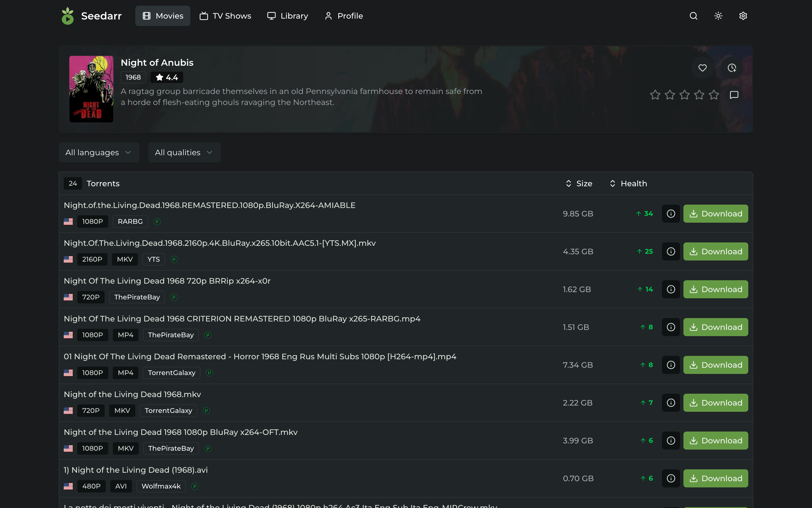Click the 4.4 rating badge
Screen dimensions: 812x508
point(167,77)
